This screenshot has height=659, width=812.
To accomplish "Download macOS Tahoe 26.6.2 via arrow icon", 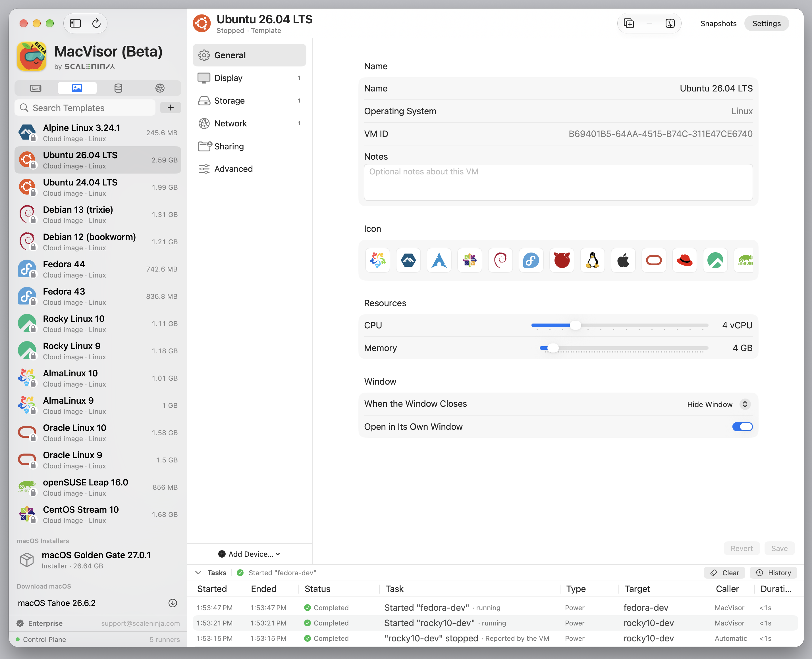I will click(173, 603).
